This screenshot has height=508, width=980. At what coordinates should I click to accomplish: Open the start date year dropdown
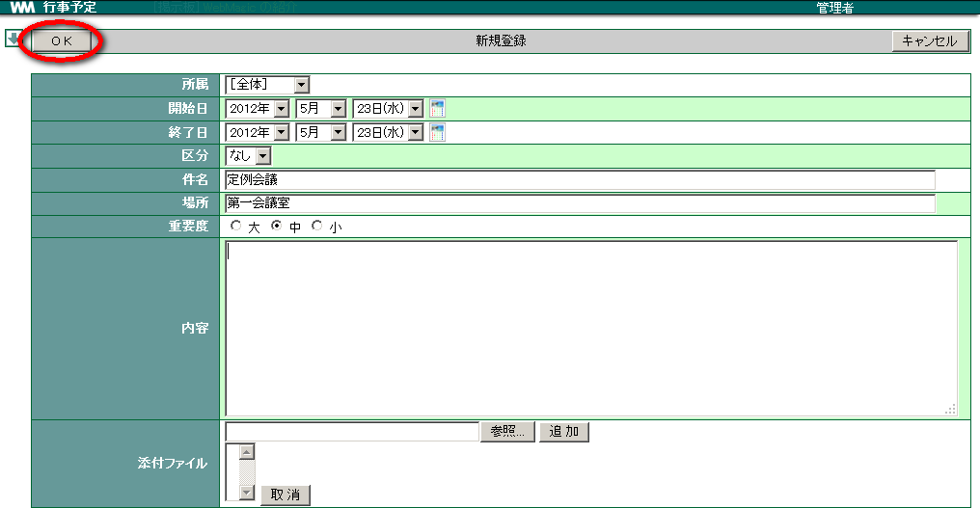[x=257, y=109]
